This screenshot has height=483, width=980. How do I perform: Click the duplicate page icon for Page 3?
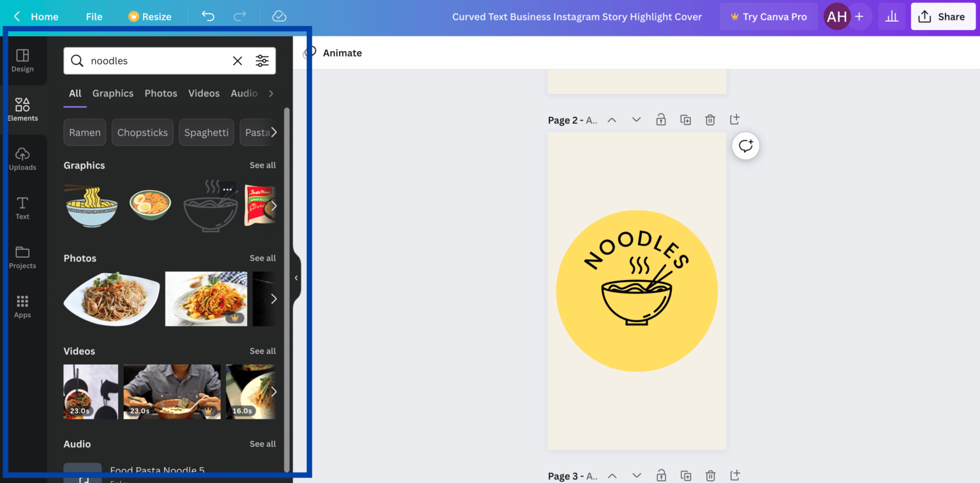pyautogui.click(x=686, y=475)
